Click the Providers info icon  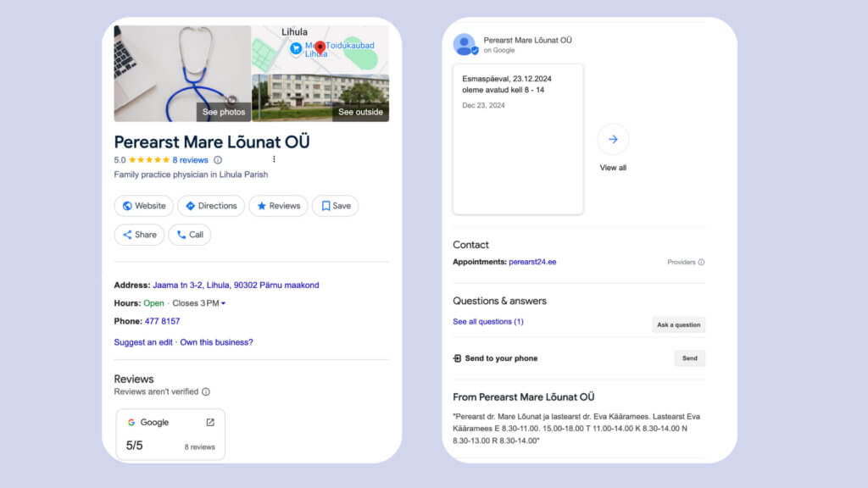tap(701, 263)
